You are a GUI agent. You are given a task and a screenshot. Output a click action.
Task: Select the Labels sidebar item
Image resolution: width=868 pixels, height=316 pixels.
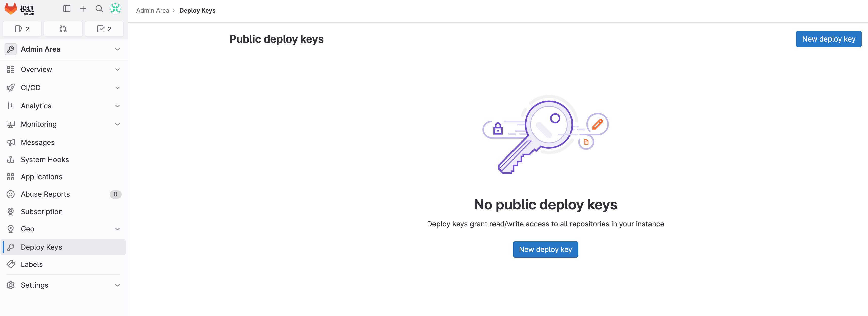click(x=32, y=264)
